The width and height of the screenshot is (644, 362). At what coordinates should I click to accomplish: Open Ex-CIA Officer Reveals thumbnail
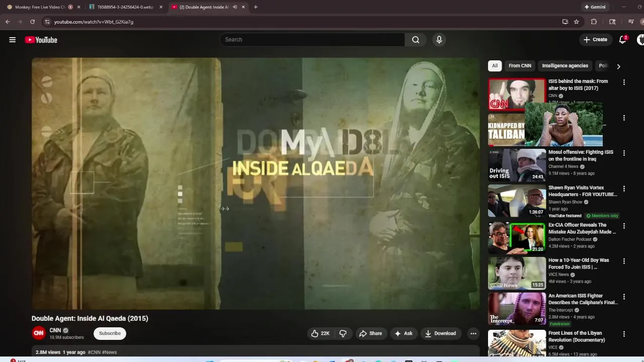517,238
